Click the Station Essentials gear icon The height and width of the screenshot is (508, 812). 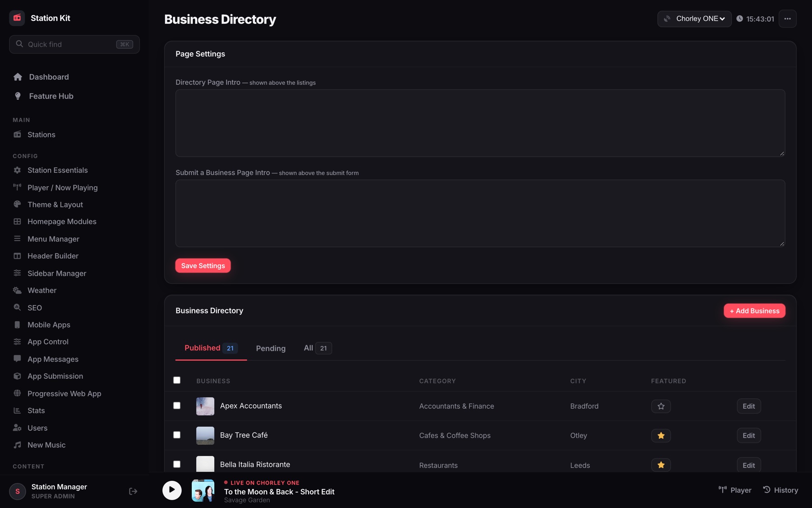[17, 170]
